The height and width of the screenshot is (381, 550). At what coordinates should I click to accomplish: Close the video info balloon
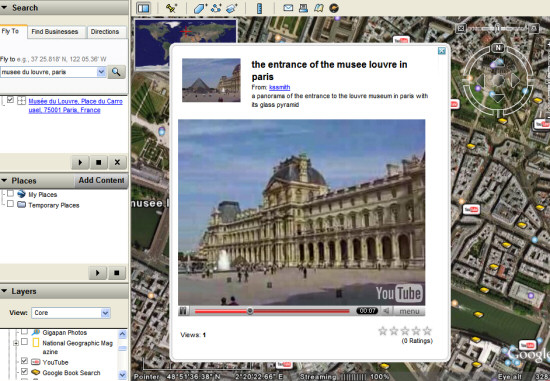point(442,51)
